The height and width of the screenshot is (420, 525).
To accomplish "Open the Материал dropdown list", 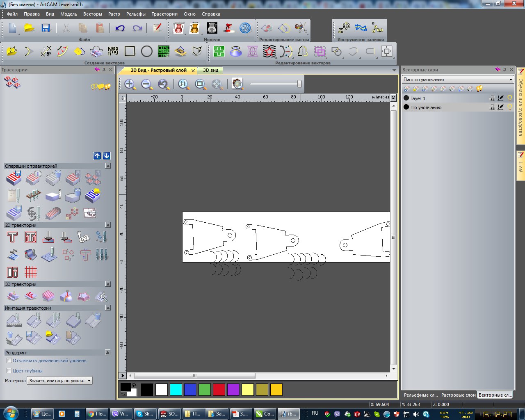I will coord(59,381).
